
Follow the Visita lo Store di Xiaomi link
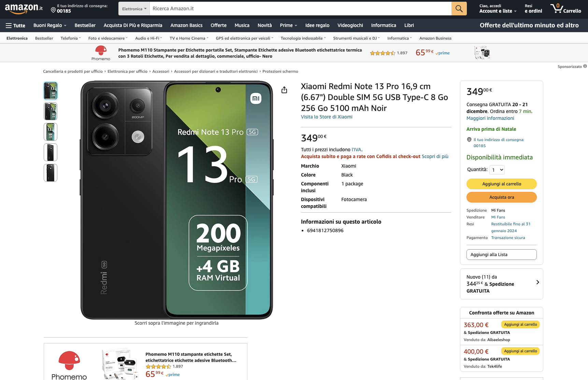327,117
